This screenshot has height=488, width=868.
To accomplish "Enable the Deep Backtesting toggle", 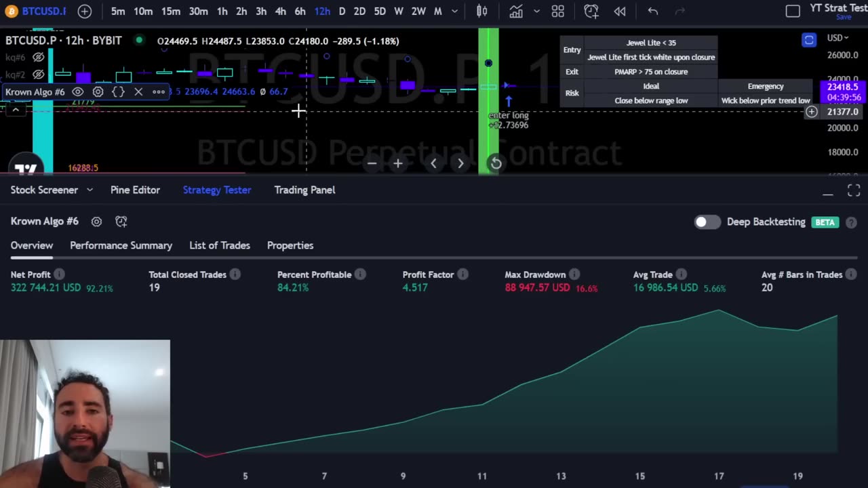I will point(707,222).
